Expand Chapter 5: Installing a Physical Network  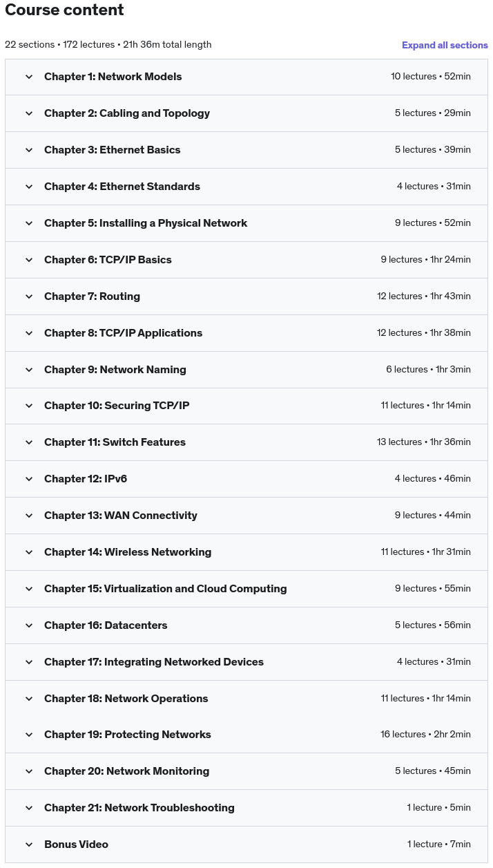point(246,223)
